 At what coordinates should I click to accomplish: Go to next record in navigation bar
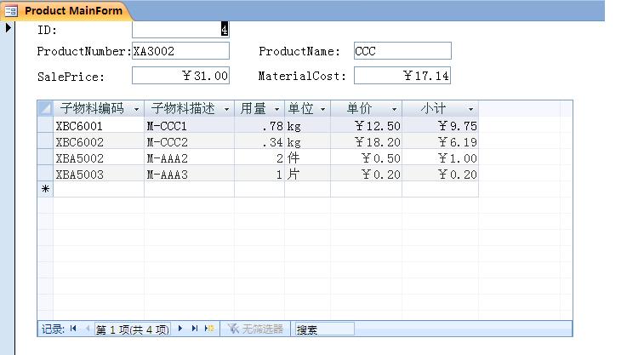coord(180,329)
